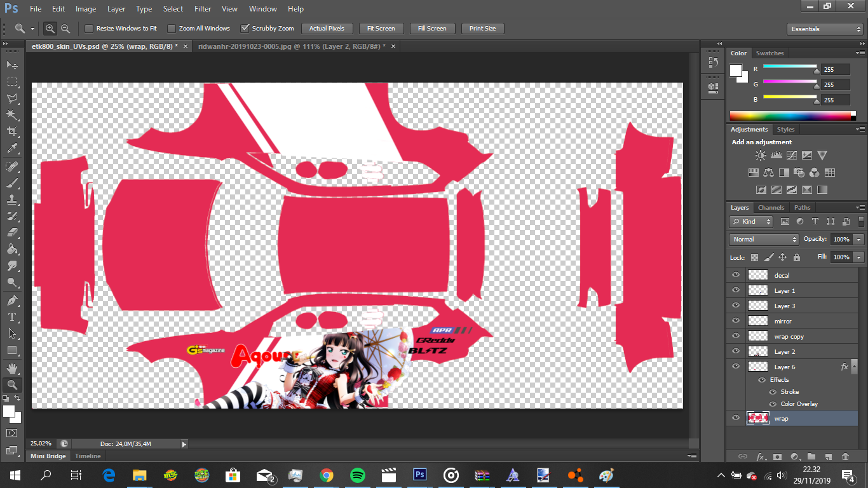Select the Magic Wand tool
868x488 pixels.
point(12,115)
